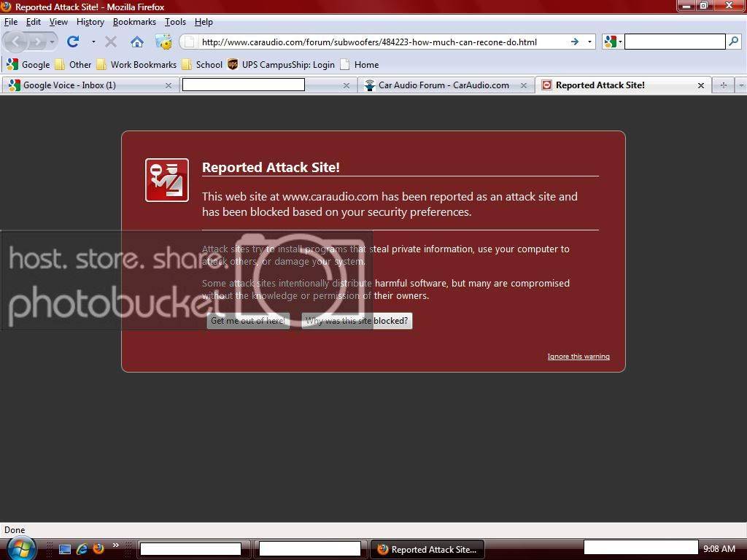The image size is (747, 560).
Task: Expand the School bookmarks folder
Action: point(202,65)
